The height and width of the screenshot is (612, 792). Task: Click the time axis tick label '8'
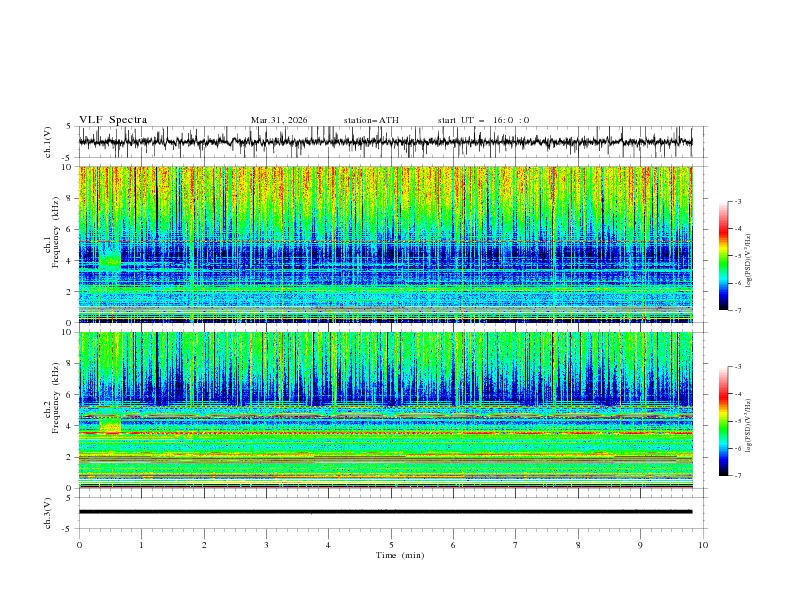click(578, 545)
